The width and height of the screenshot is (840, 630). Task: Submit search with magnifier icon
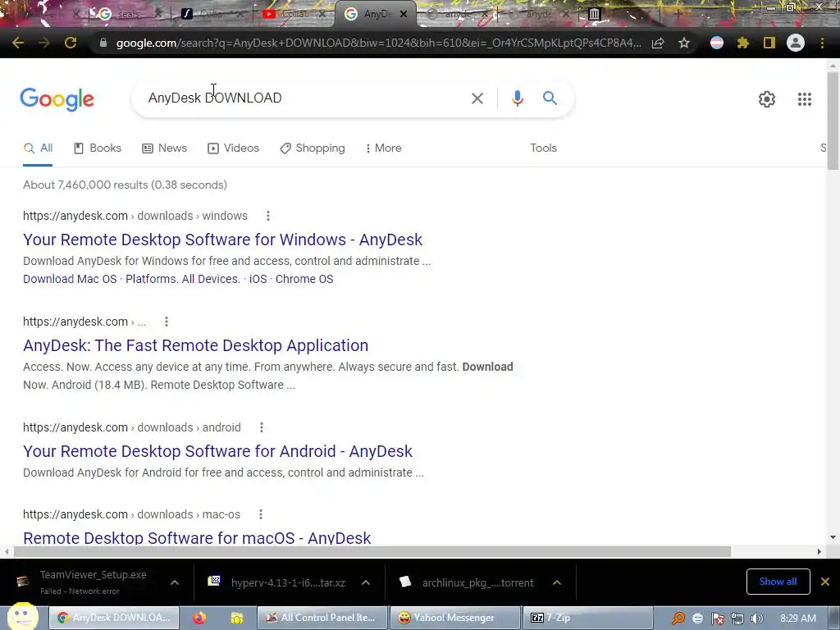coord(550,98)
